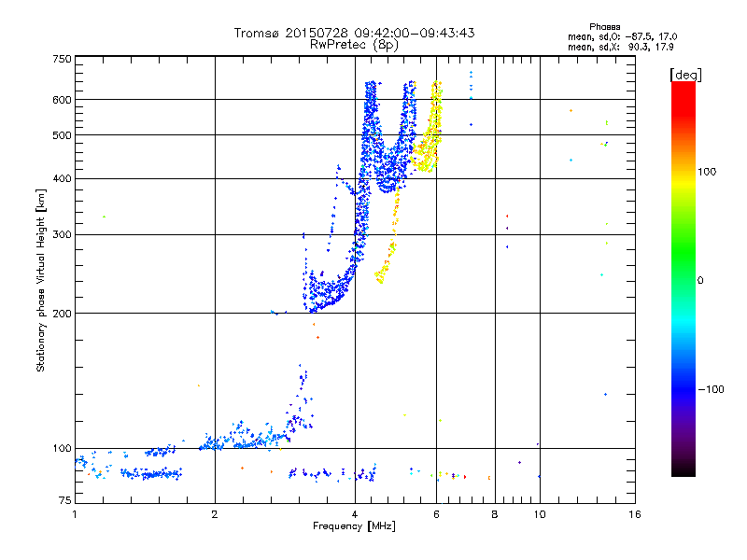Click the 'RwPretec (8p)' subtitle
This screenshot has width=747, height=560.
[x=354, y=45]
